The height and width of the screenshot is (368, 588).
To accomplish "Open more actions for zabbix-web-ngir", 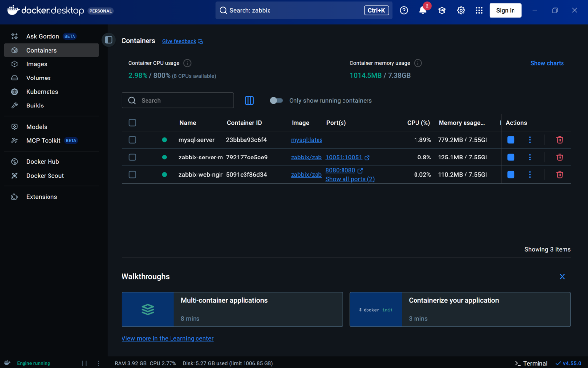I will coord(530,174).
